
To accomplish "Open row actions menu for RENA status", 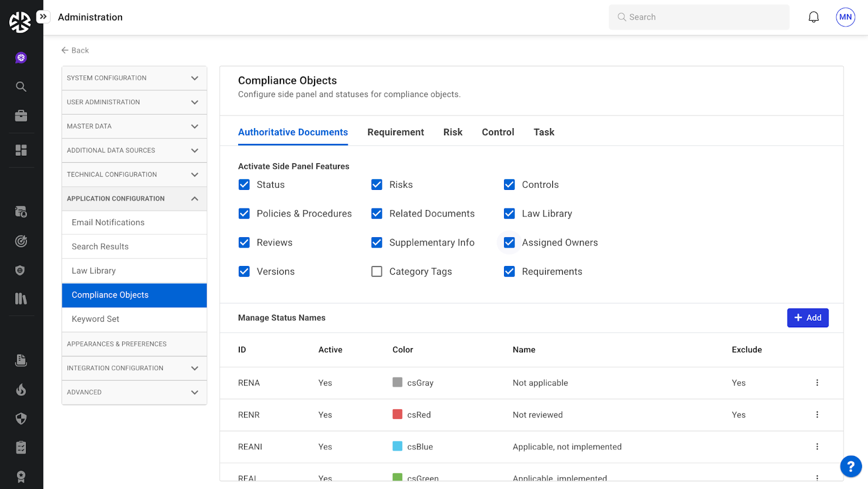I will coord(816,383).
